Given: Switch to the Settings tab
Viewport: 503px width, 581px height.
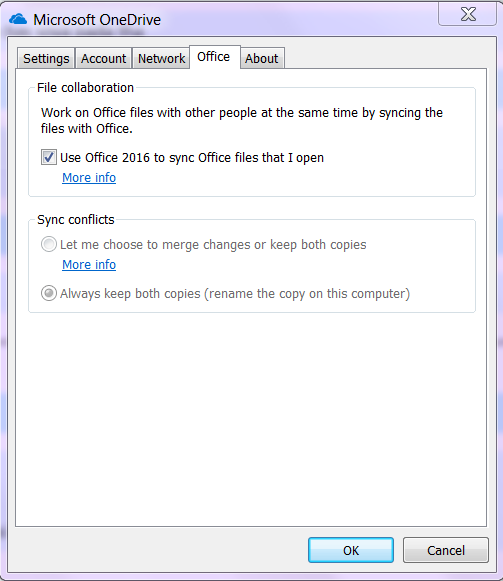Looking at the screenshot, I should (x=46, y=59).
